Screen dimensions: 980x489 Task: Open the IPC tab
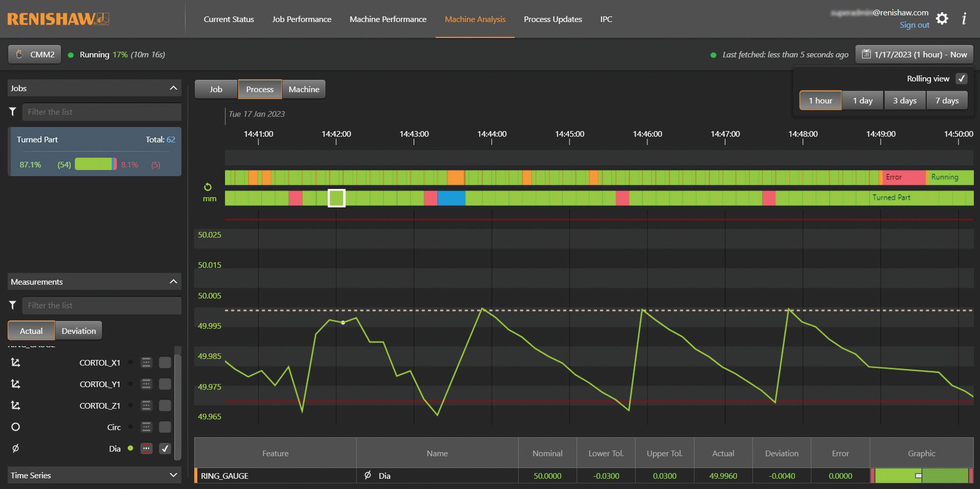606,19
